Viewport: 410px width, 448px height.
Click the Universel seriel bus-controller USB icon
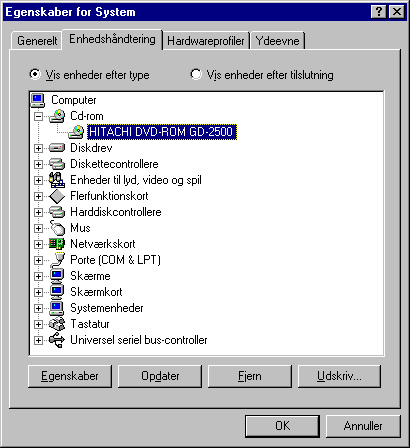pyautogui.click(x=57, y=340)
